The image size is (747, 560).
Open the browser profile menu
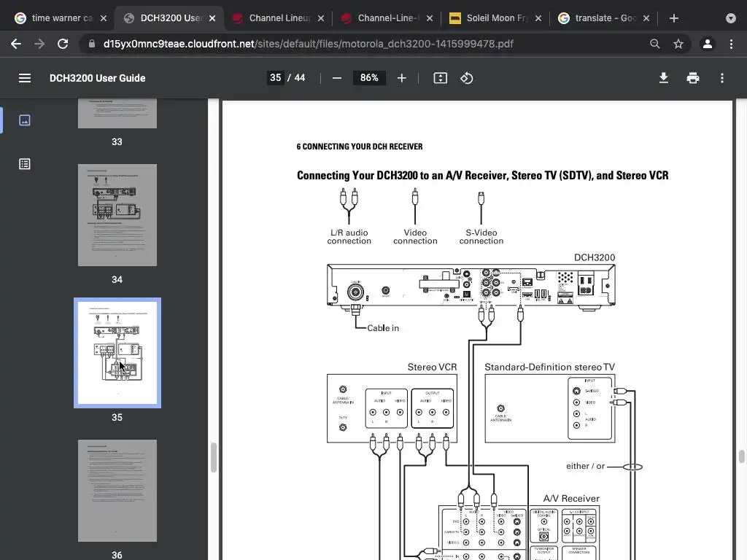(x=708, y=44)
